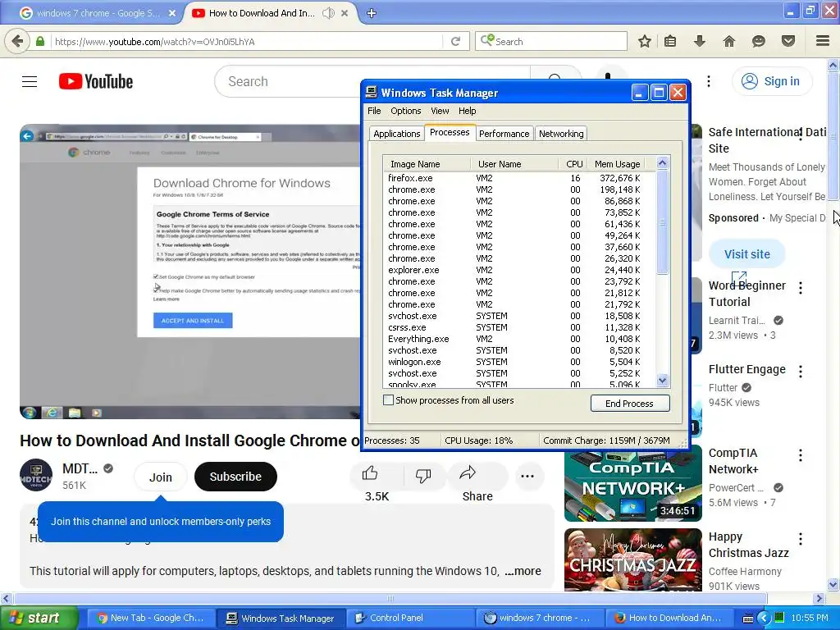Open the Help menu in Task Manager

coord(467,111)
